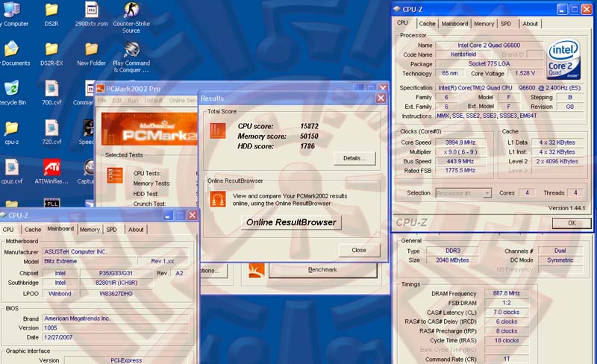
Task: Click the CPU score 15872 value
Action: [309, 126]
